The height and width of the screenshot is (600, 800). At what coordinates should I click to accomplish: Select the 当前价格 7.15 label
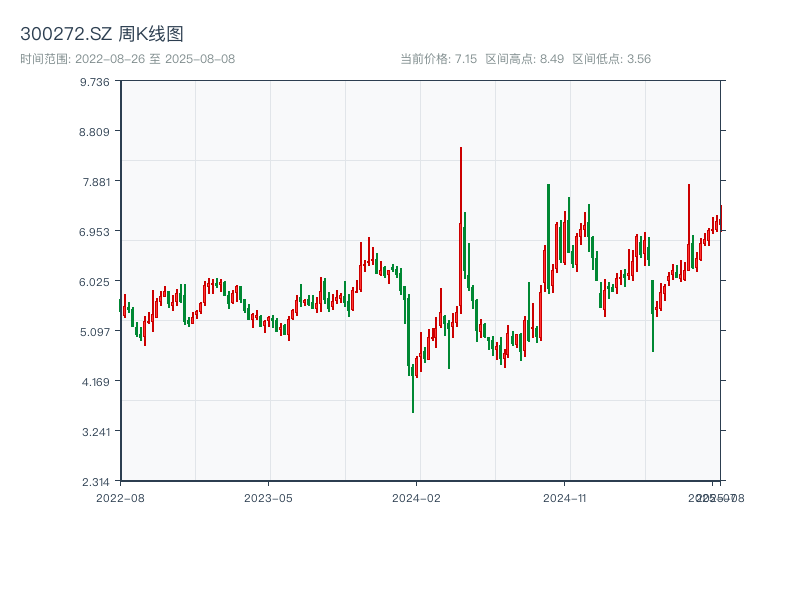pos(438,59)
